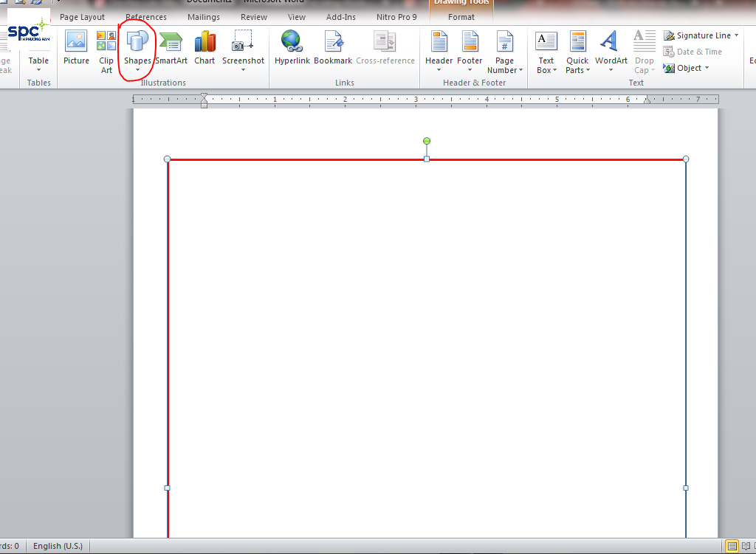Expand the Footer dropdown arrow
This screenshot has width=756, height=554.
click(470, 70)
